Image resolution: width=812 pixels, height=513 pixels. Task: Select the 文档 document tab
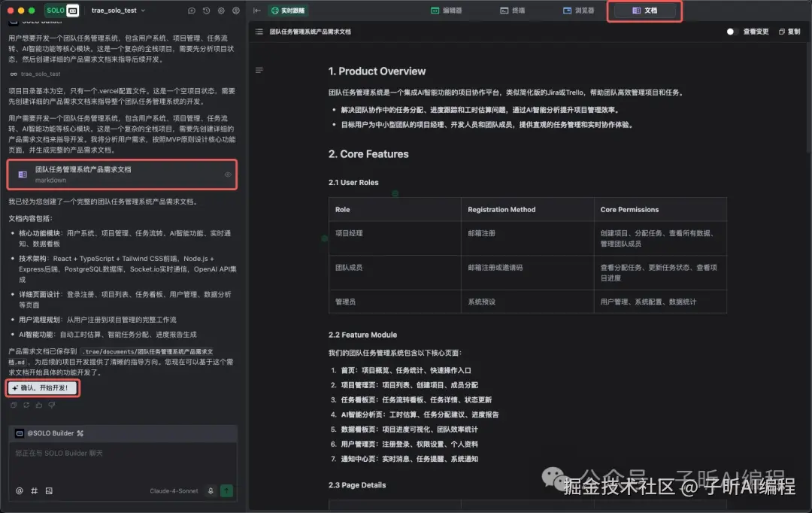pos(644,11)
